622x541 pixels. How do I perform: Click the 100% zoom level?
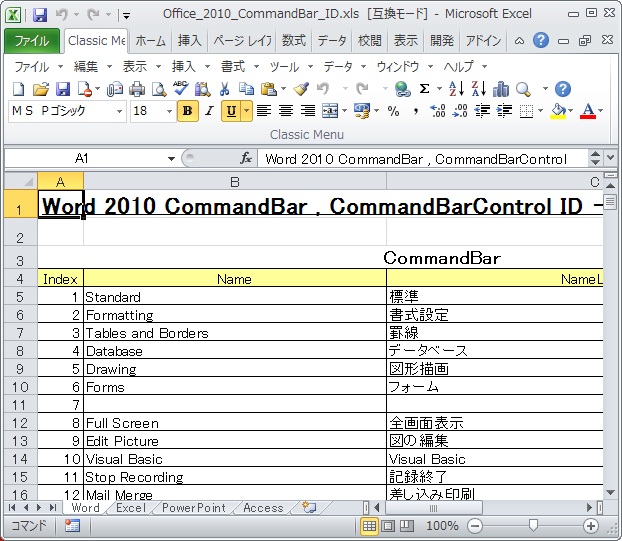tap(442, 526)
